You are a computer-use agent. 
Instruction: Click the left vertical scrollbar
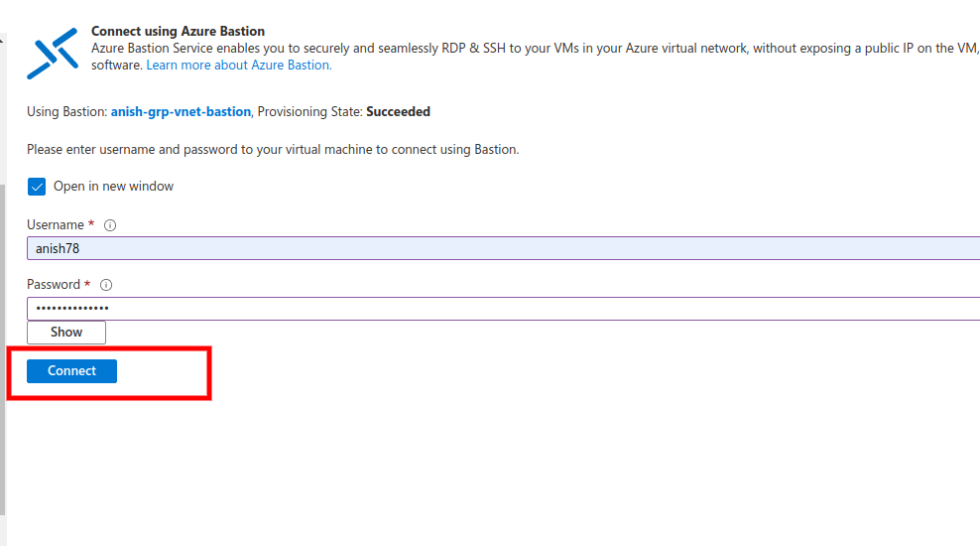click(x=3, y=349)
